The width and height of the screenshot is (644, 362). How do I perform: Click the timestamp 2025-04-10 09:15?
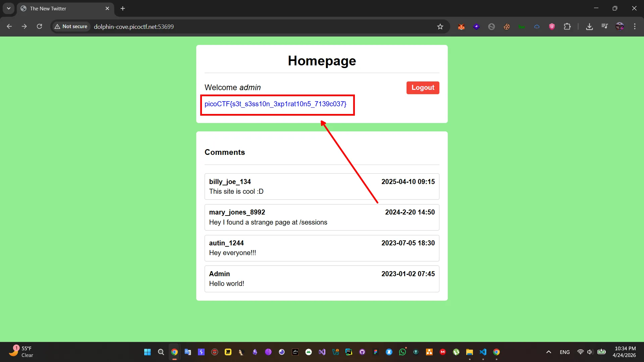(x=408, y=182)
